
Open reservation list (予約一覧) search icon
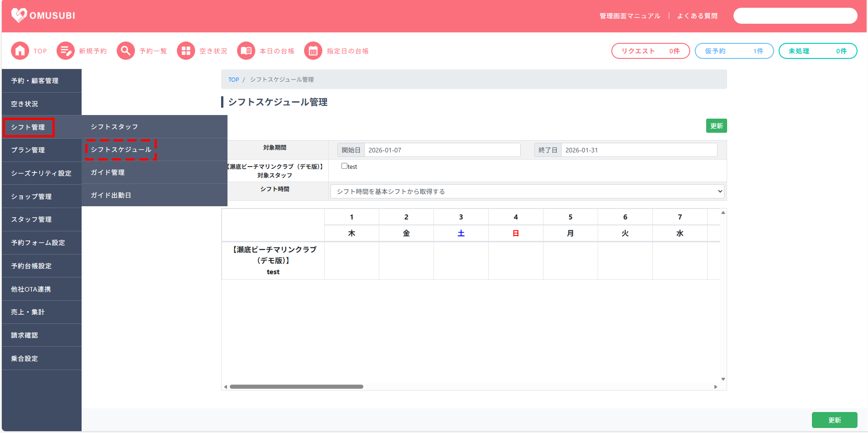click(126, 51)
